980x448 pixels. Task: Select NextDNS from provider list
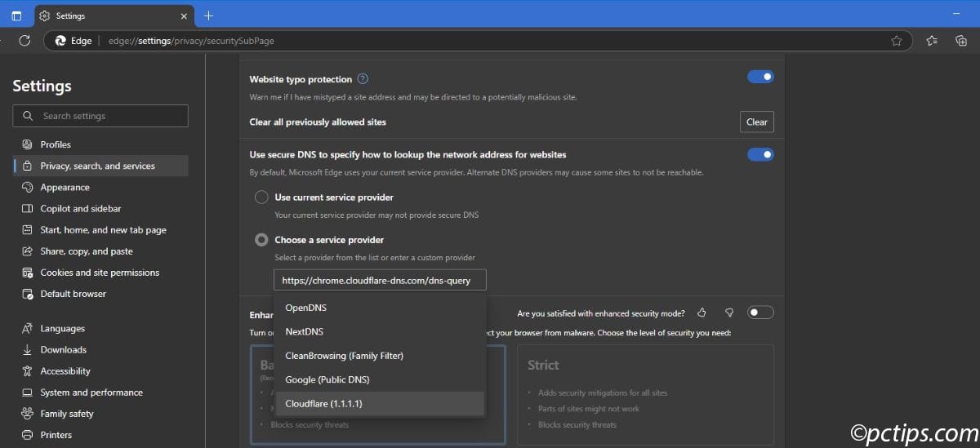click(x=380, y=332)
